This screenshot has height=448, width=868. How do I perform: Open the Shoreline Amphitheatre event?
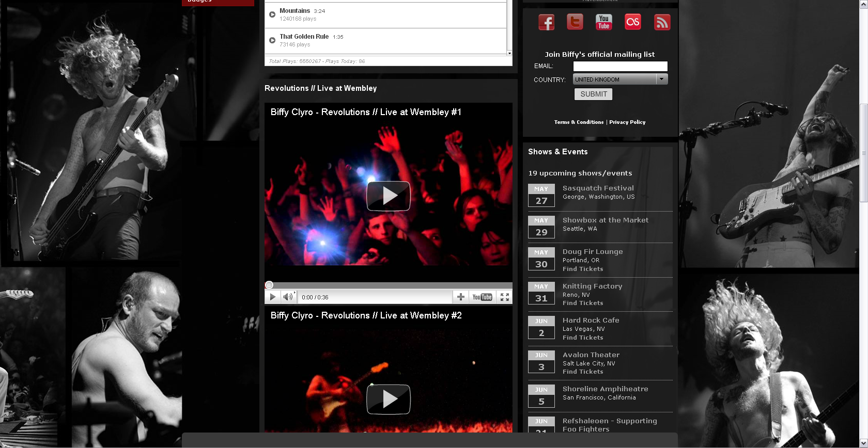tap(606, 389)
